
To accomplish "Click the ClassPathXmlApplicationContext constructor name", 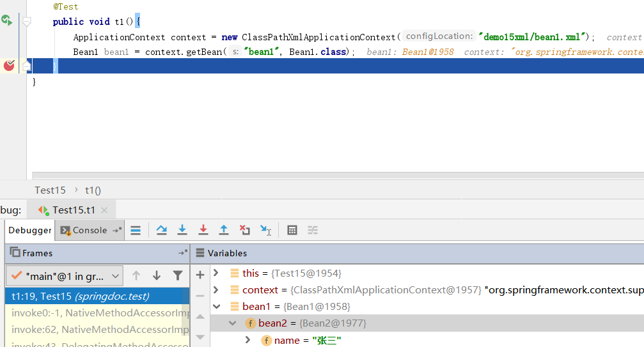I will (318, 37).
